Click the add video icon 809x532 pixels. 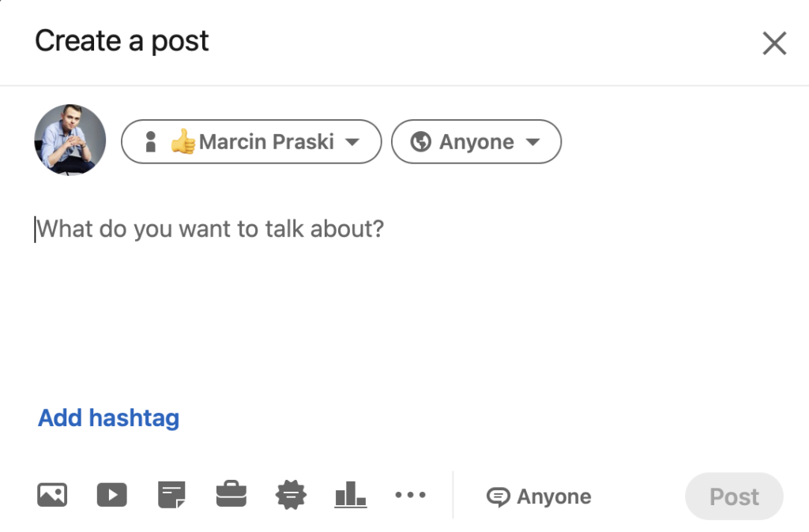pos(112,496)
